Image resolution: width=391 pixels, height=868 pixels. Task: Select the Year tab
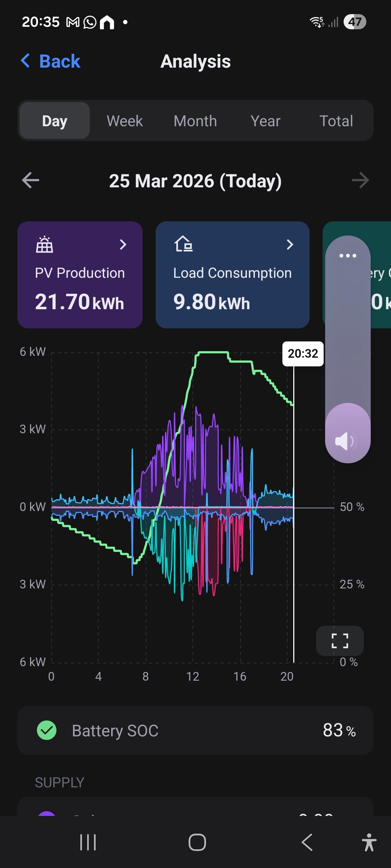click(265, 121)
